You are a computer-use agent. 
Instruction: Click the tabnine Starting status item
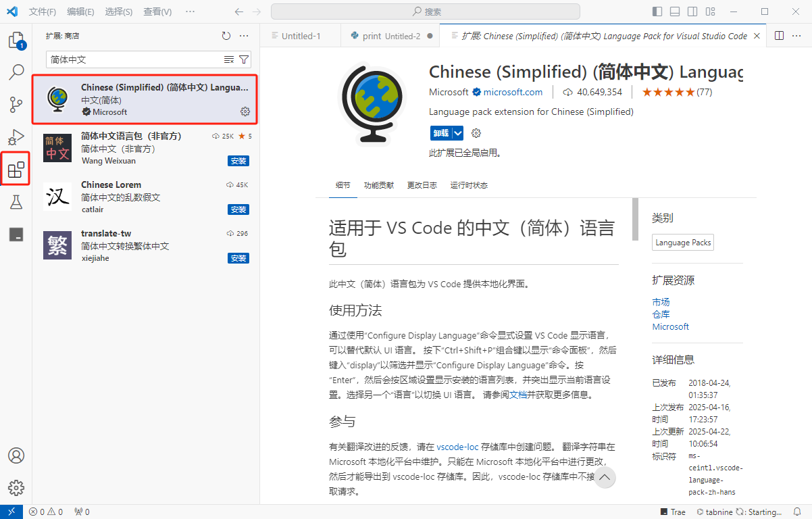739,512
